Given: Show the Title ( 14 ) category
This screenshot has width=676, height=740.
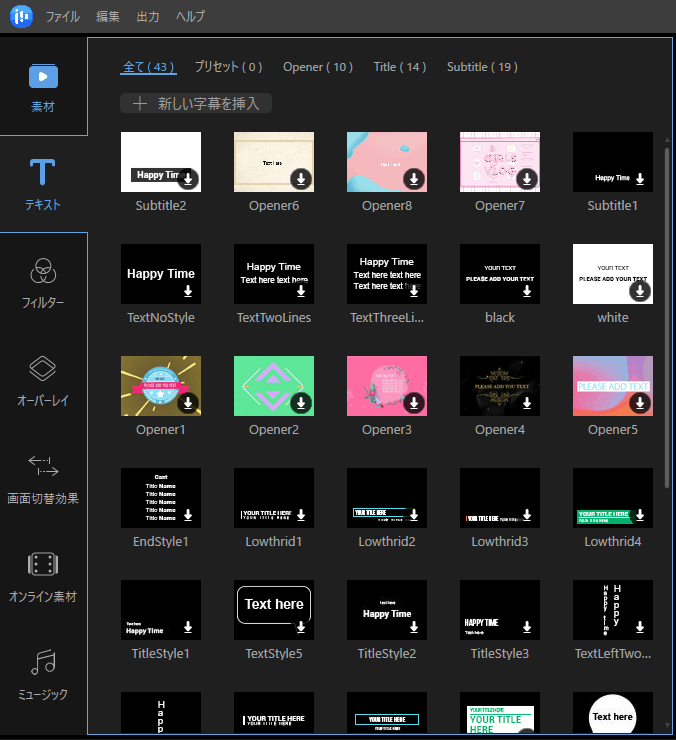Looking at the screenshot, I should pyautogui.click(x=399, y=67).
